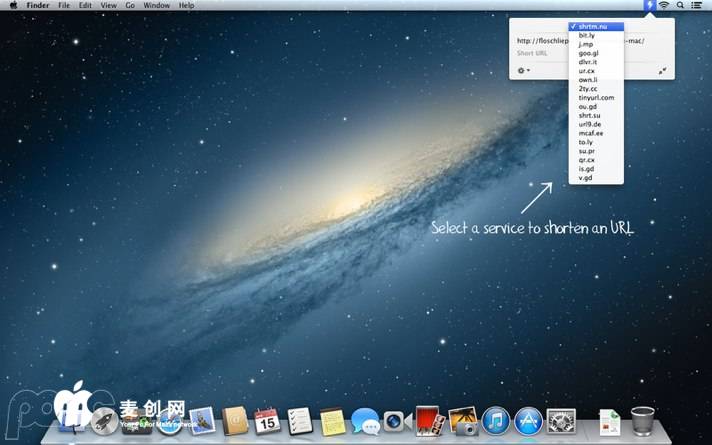This screenshot has width=712, height=445.
Task: Open the Go menu
Action: point(130,5)
